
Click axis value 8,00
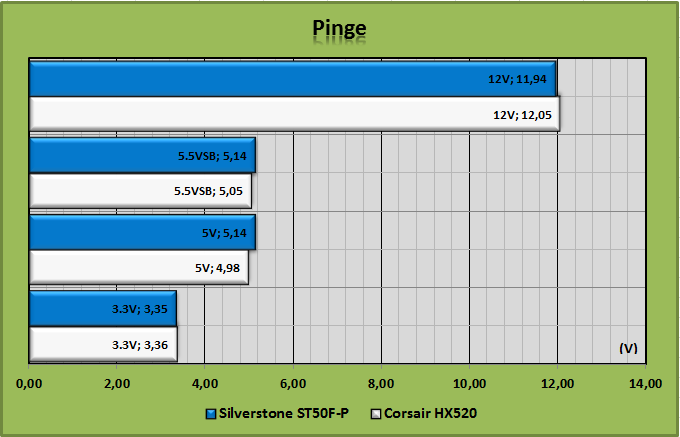pyautogui.click(x=381, y=384)
